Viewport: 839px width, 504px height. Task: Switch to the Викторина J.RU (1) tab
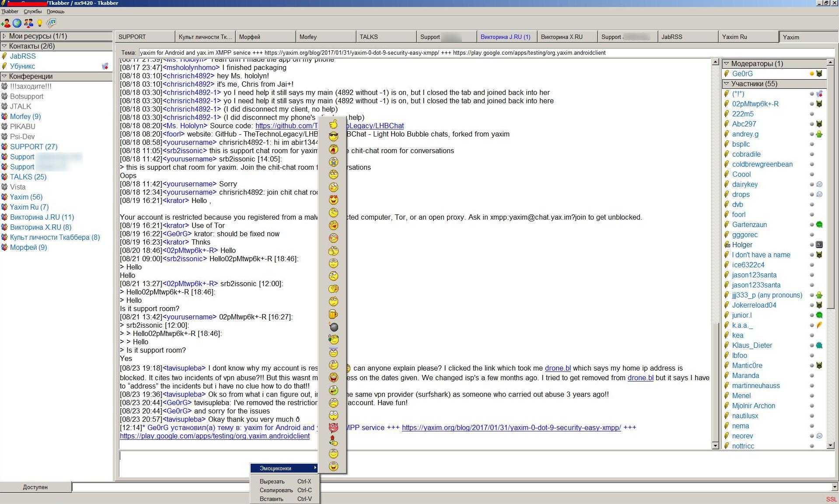coord(506,37)
